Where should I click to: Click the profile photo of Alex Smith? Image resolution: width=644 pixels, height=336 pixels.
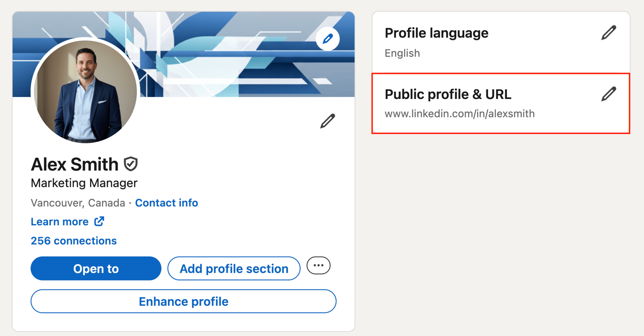84,92
